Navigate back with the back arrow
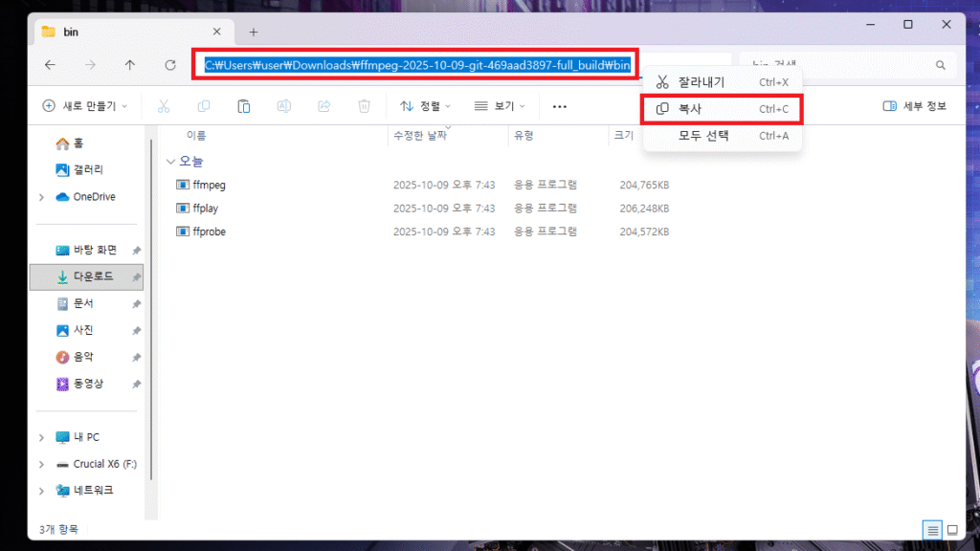 coord(50,65)
